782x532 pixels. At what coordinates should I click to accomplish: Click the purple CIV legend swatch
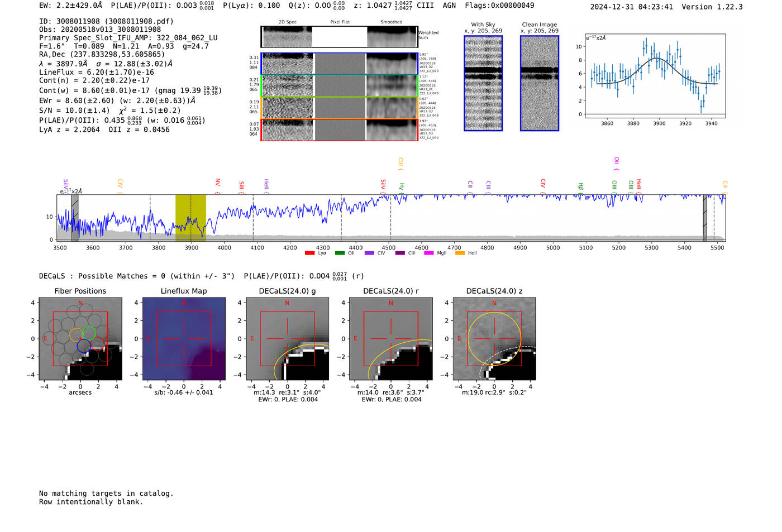[369, 253]
